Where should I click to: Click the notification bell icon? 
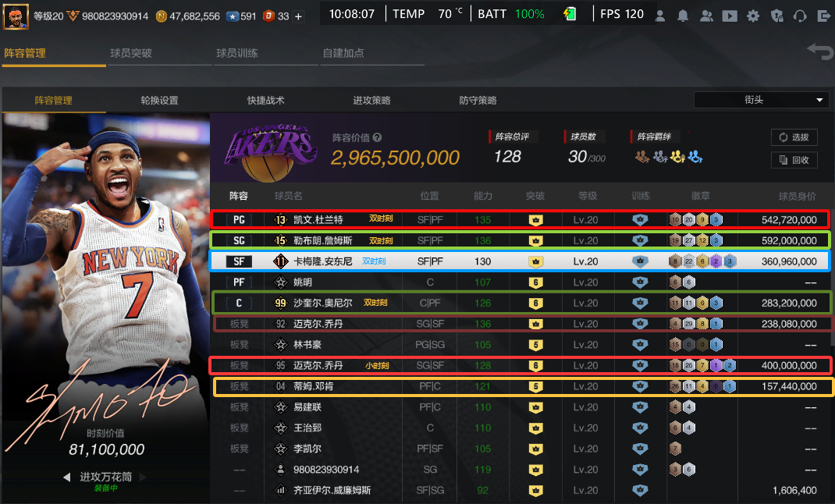(x=683, y=16)
